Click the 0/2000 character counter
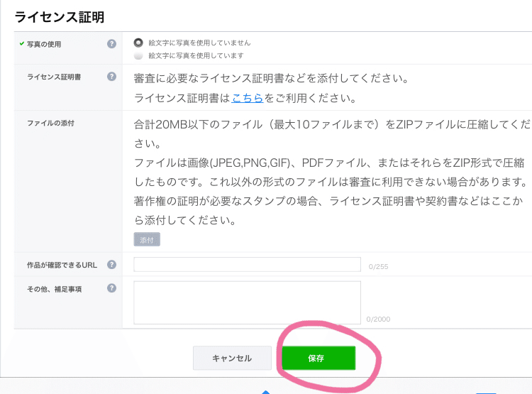 point(378,319)
